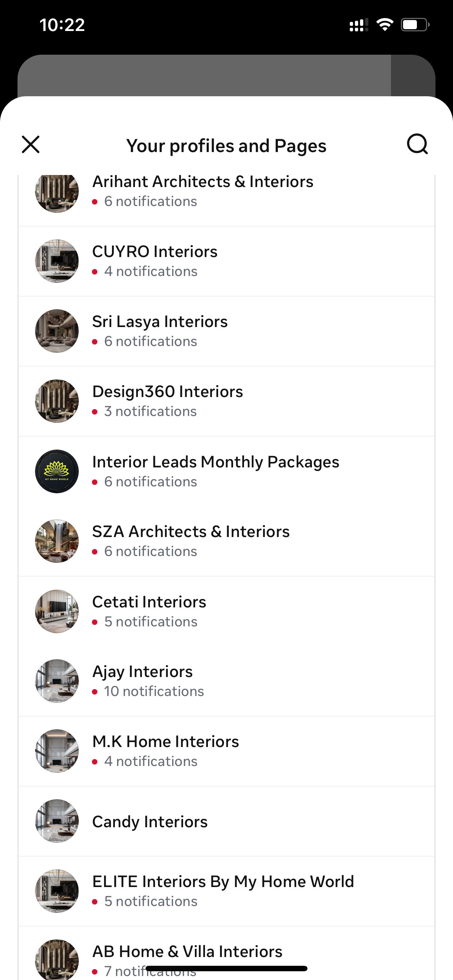Open the search magnifier icon
The image size is (453, 980).
417,145
